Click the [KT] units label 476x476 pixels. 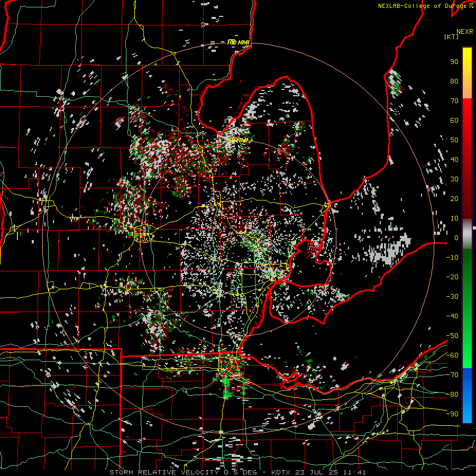click(451, 36)
